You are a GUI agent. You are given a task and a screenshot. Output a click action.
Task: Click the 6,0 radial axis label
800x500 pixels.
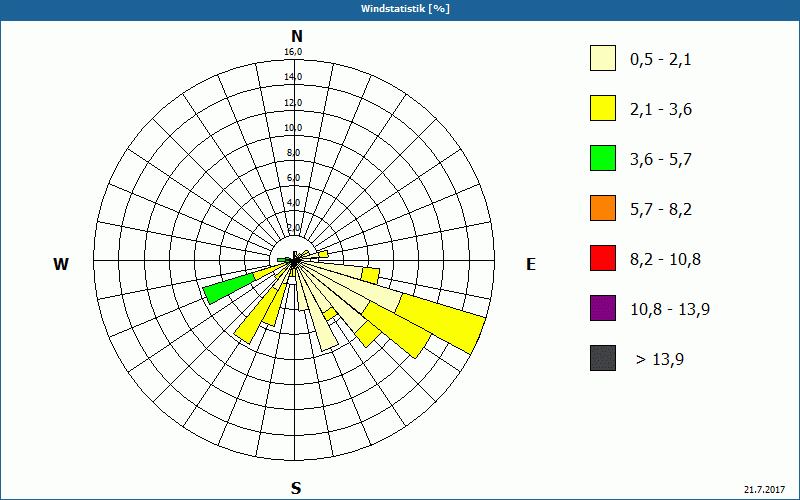[293, 178]
